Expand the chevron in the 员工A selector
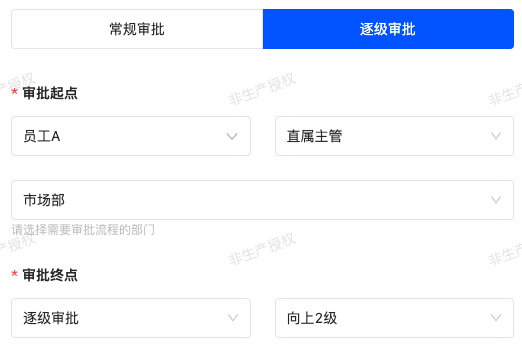The width and height of the screenshot is (522, 361). click(x=232, y=136)
